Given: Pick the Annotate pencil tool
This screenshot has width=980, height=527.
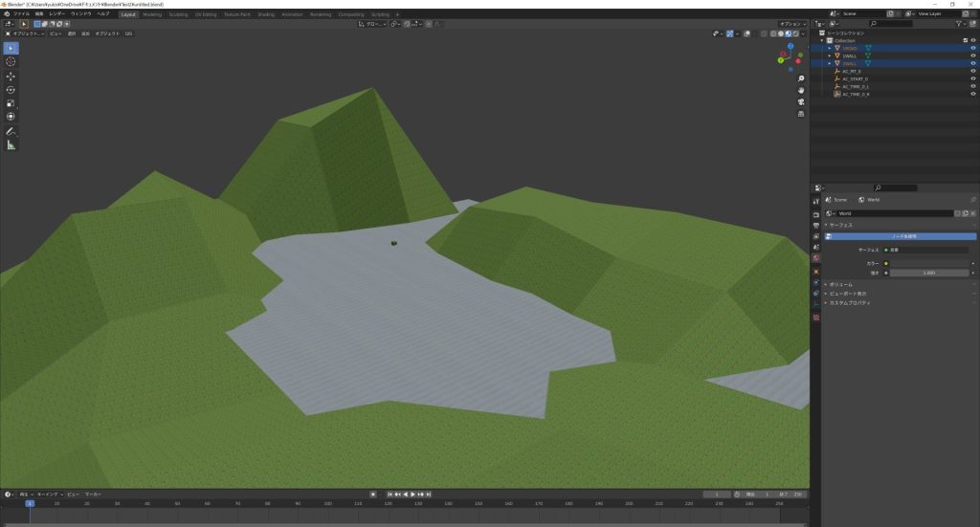Looking at the screenshot, I should 11,131.
